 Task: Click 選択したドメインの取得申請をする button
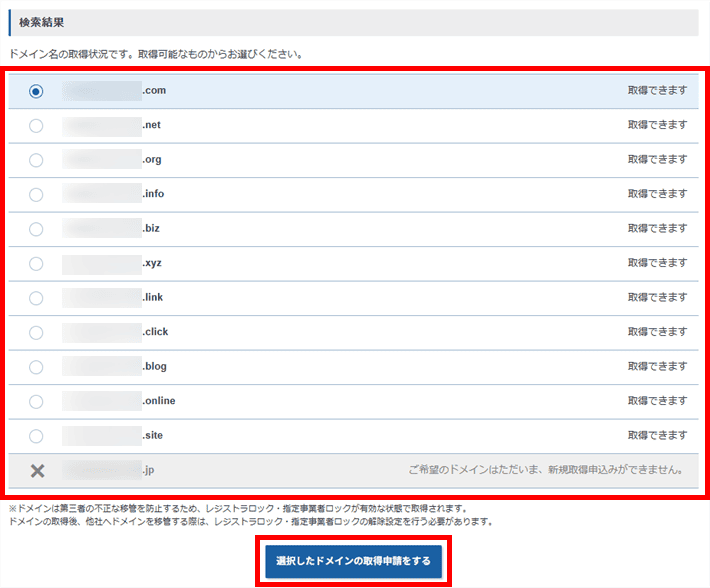tap(353, 561)
